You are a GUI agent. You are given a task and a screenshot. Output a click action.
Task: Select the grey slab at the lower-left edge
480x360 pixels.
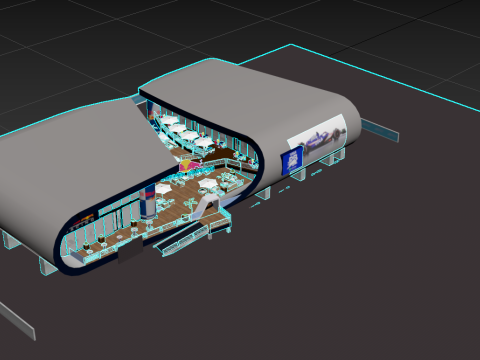click(17, 321)
